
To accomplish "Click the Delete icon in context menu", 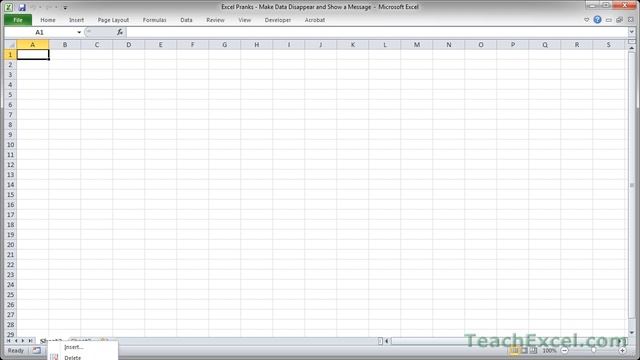I will (x=54, y=357).
